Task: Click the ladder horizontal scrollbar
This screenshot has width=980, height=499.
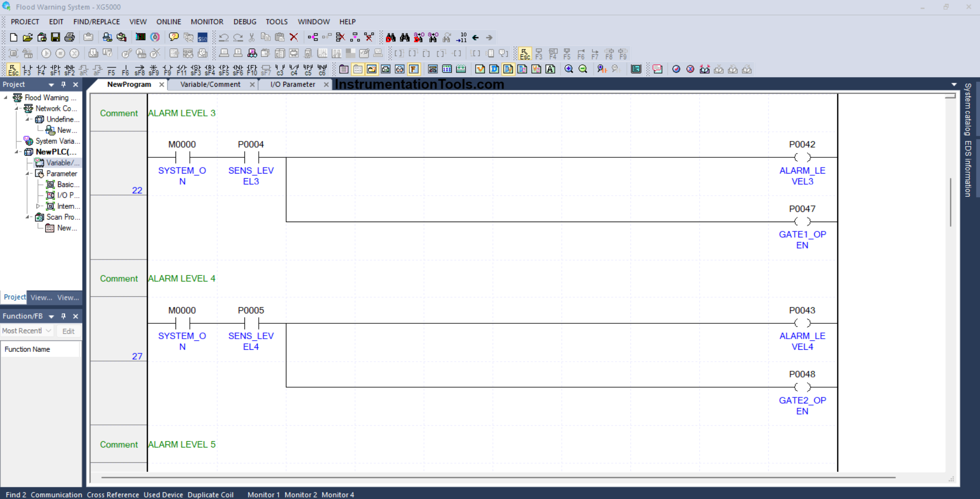Action: click(x=498, y=478)
